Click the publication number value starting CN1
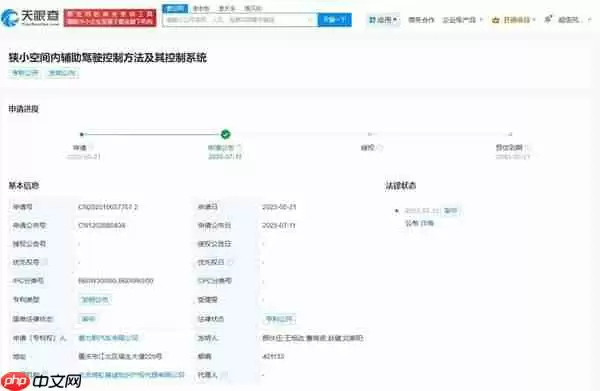 (101, 225)
